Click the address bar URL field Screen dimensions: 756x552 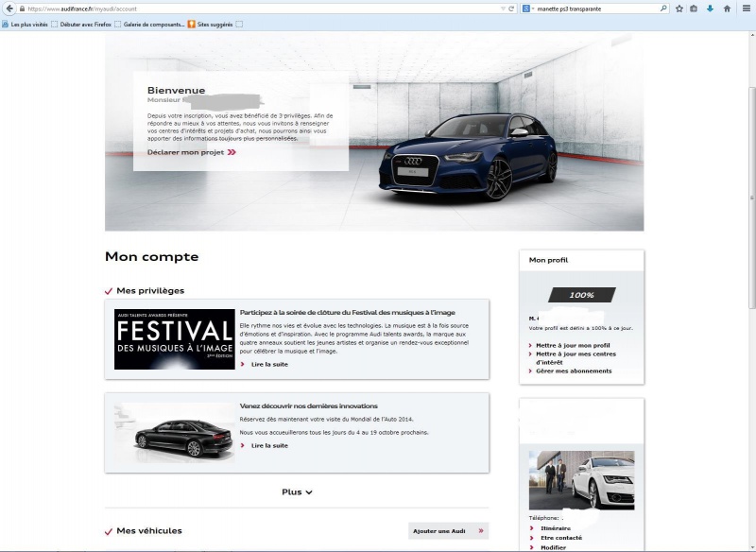(x=261, y=9)
